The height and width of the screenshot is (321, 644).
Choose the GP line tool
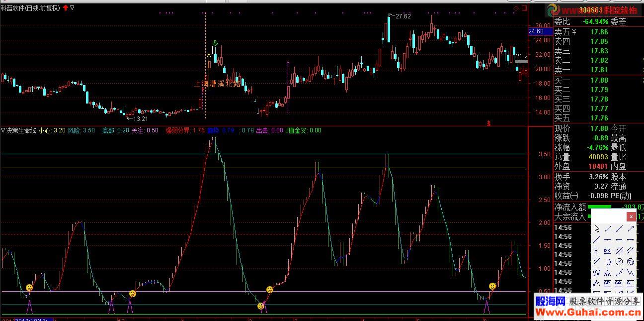607,283
